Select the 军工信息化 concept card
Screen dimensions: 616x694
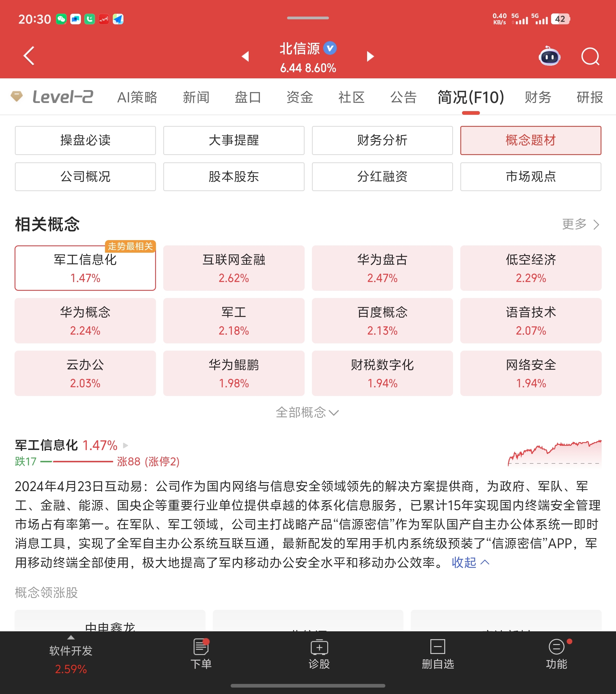pyautogui.click(x=85, y=268)
